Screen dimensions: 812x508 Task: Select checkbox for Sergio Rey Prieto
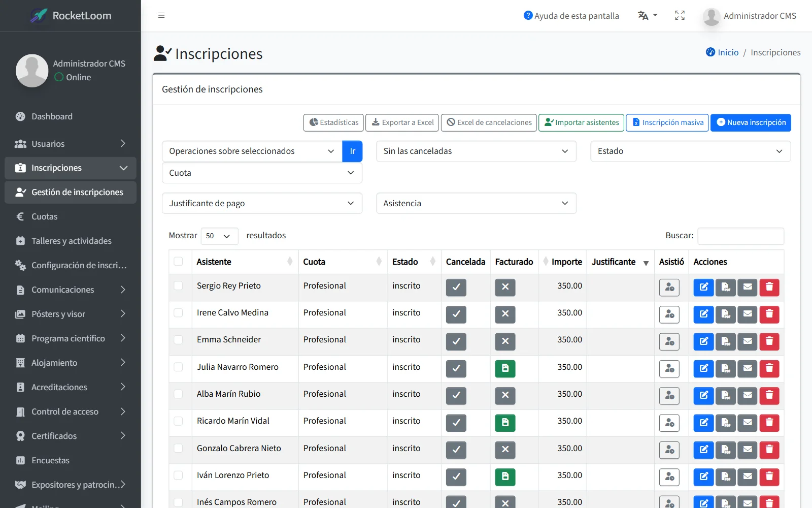(x=178, y=285)
